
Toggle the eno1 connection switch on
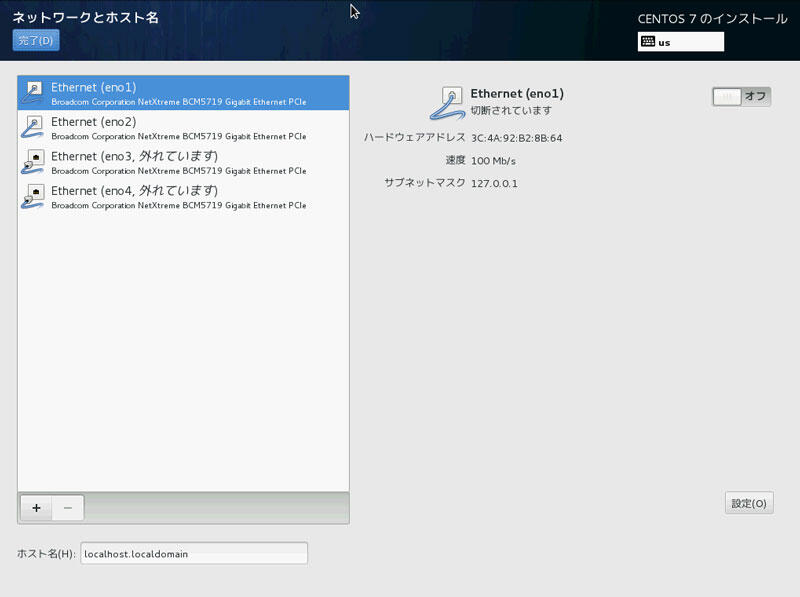(741, 96)
